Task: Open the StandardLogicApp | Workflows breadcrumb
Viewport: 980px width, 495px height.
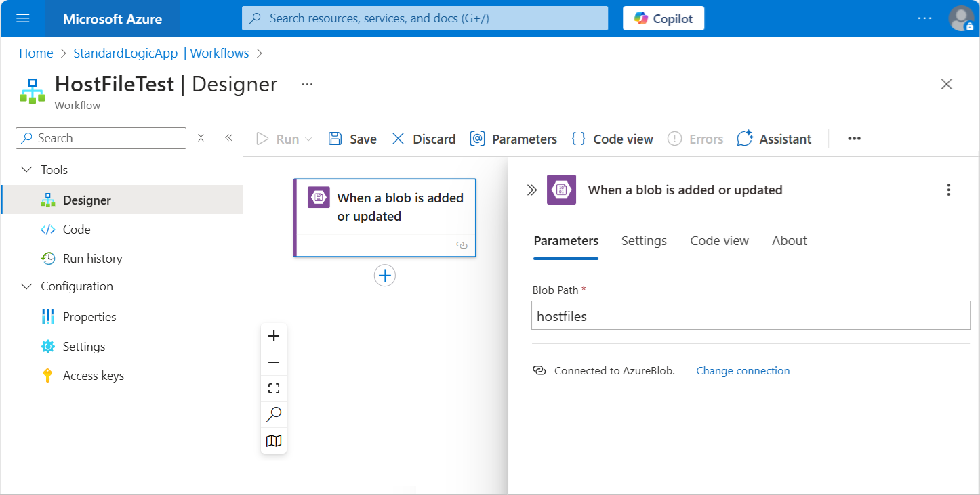Action: pos(161,53)
